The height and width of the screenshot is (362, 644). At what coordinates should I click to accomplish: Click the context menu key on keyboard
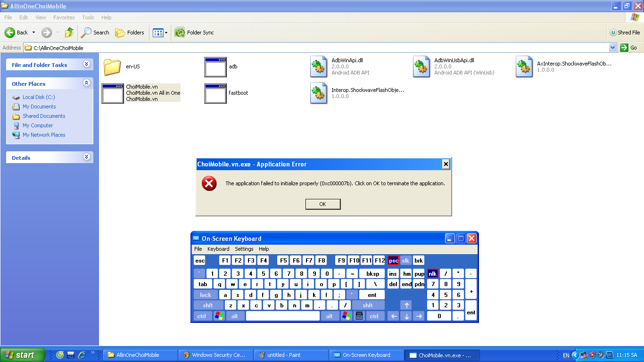tap(360, 316)
